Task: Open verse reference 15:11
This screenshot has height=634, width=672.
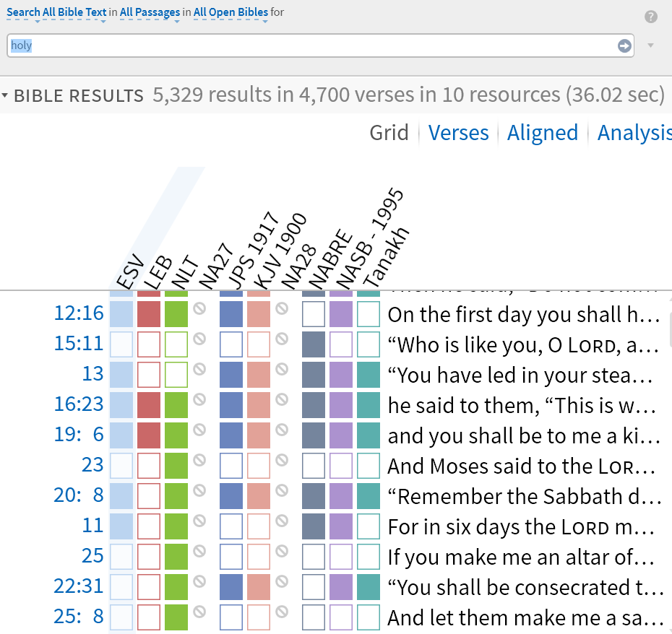Action: [x=79, y=344]
